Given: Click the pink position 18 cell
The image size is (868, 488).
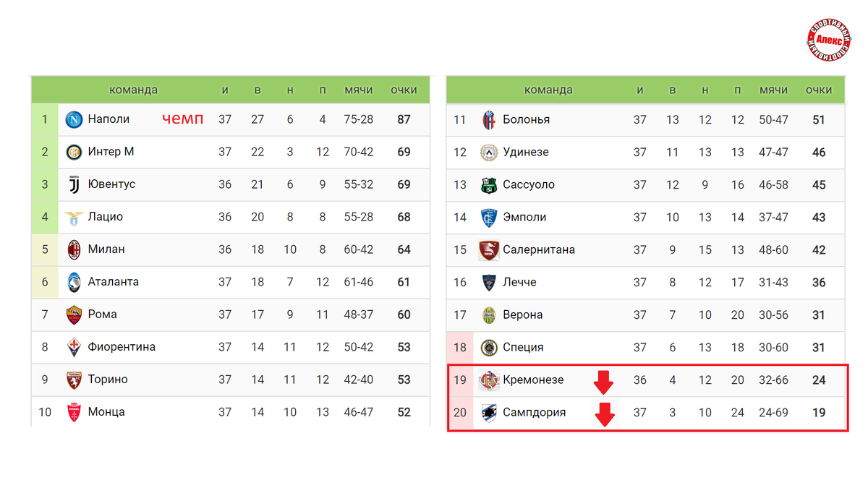Looking at the screenshot, I should pyautogui.click(x=460, y=348).
